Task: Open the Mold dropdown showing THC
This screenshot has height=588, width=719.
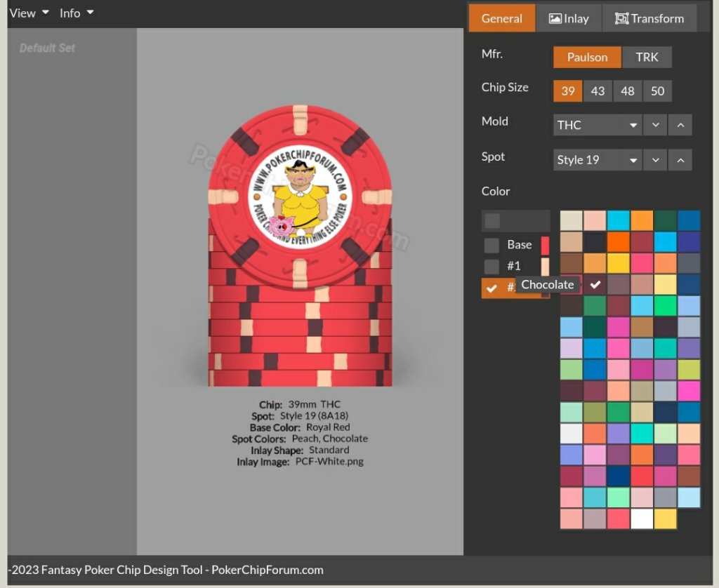Action: (598, 125)
